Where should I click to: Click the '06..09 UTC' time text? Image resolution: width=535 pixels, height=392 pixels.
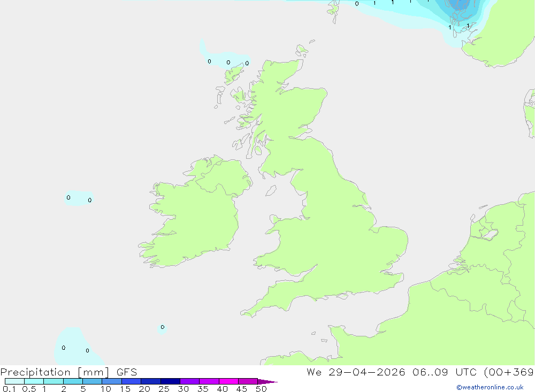[445, 372]
